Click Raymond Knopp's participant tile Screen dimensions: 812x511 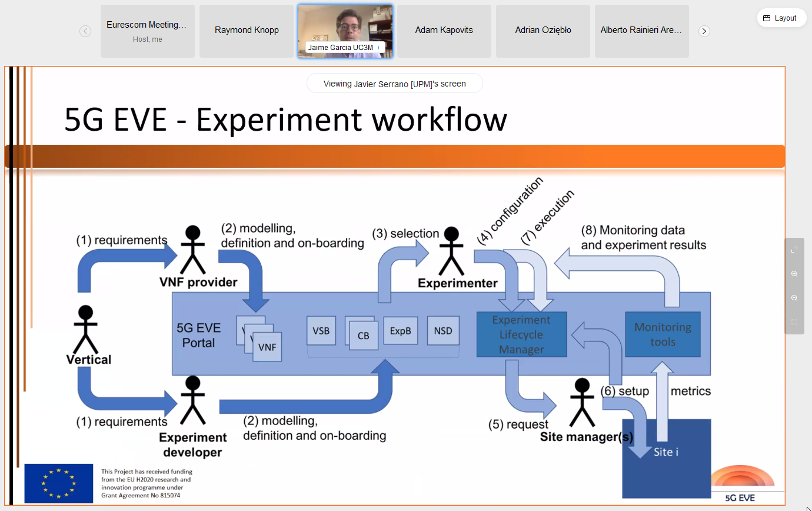tap(247, 31)
